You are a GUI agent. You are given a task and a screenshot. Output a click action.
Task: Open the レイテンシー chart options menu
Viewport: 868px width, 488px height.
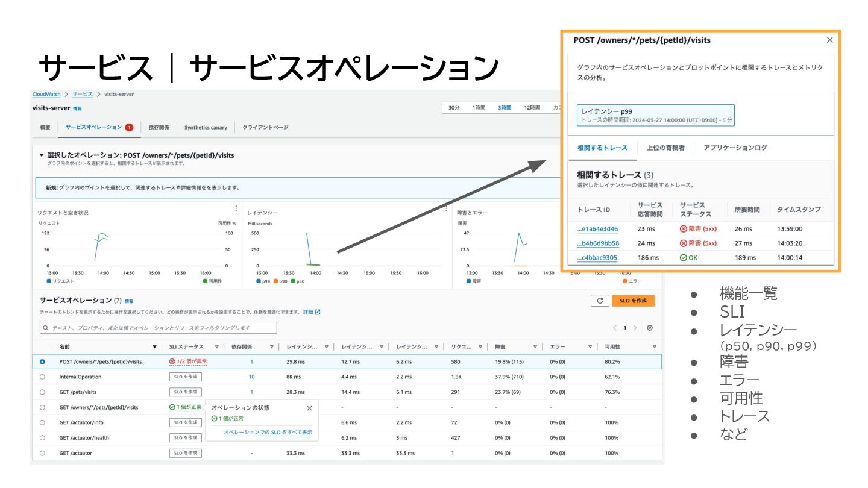446,208
